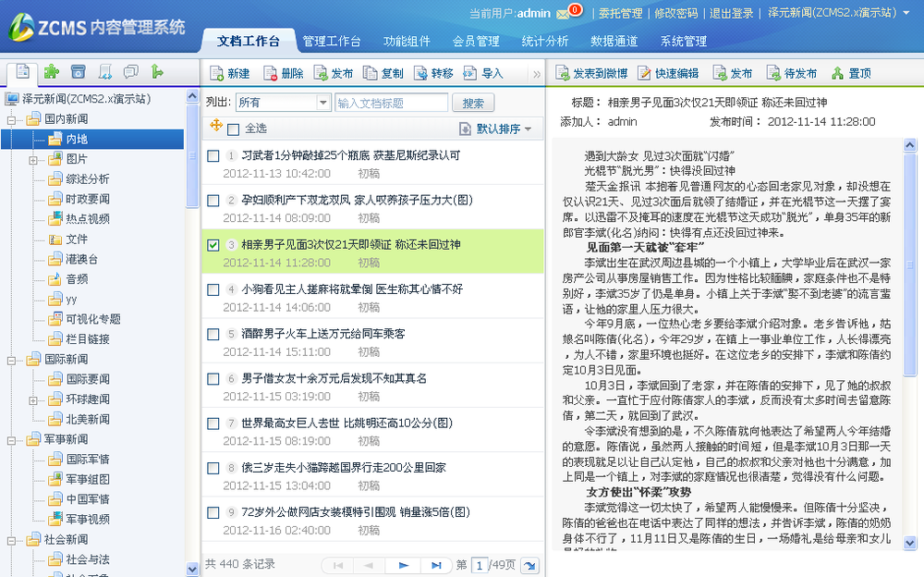Click the 转移 (Move) toolbar icon

(x=419, y=74)
